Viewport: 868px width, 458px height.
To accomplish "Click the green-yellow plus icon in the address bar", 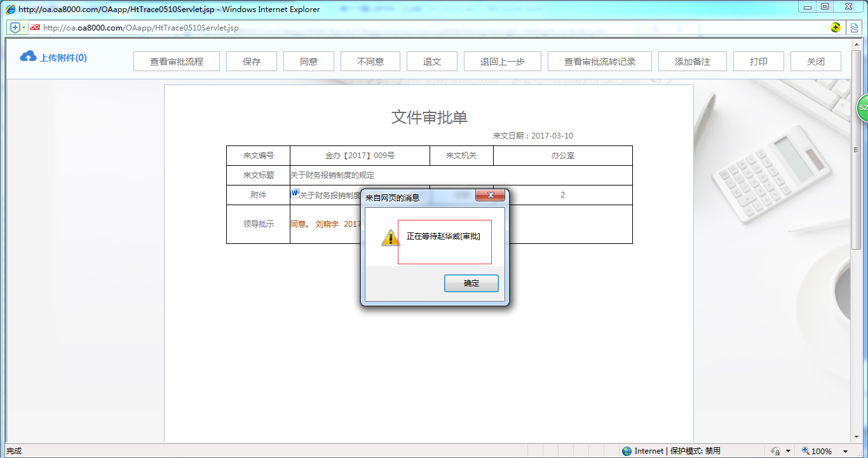I will click(836, 27).
